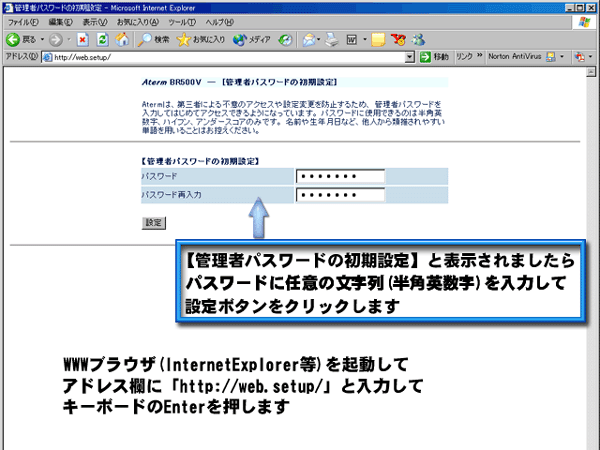The width and height of the screenshot is (600, 450).
Task: Click the icon at far right of address row
Action: coord(579,57)
